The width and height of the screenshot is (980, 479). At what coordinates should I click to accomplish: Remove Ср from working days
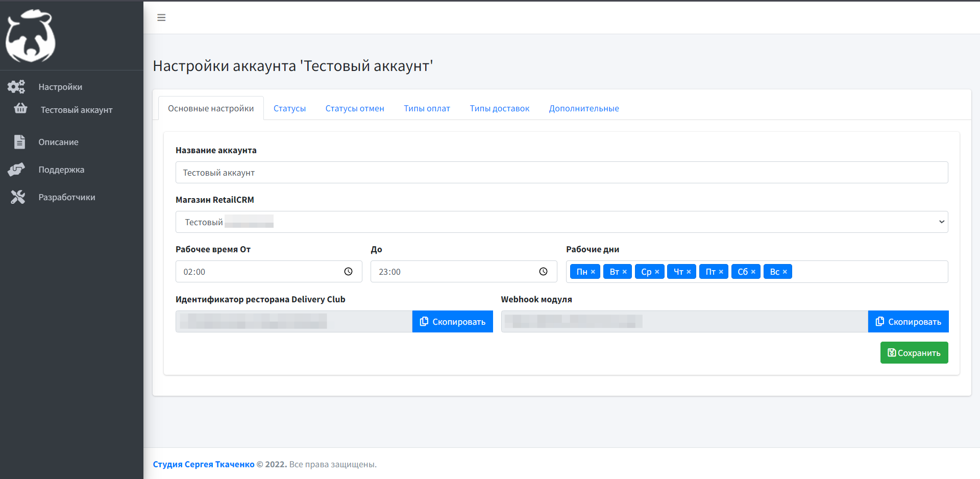pyautogui.click(x=657, y=272)
